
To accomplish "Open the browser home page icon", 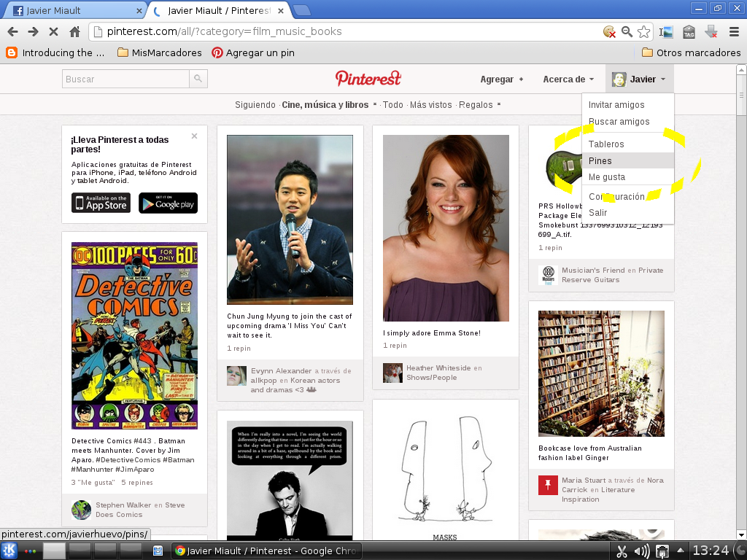I will pyautogui.click(x=74, y=32).
